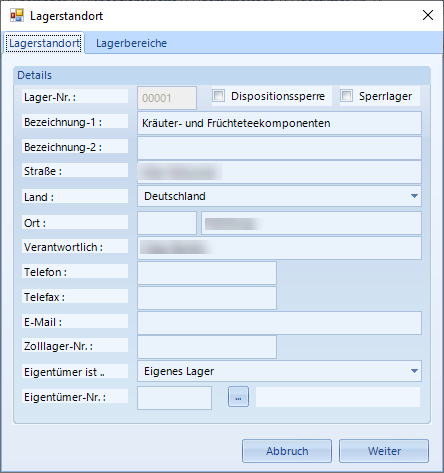Click the Abbruch button
444x473 pixels.
287,451
